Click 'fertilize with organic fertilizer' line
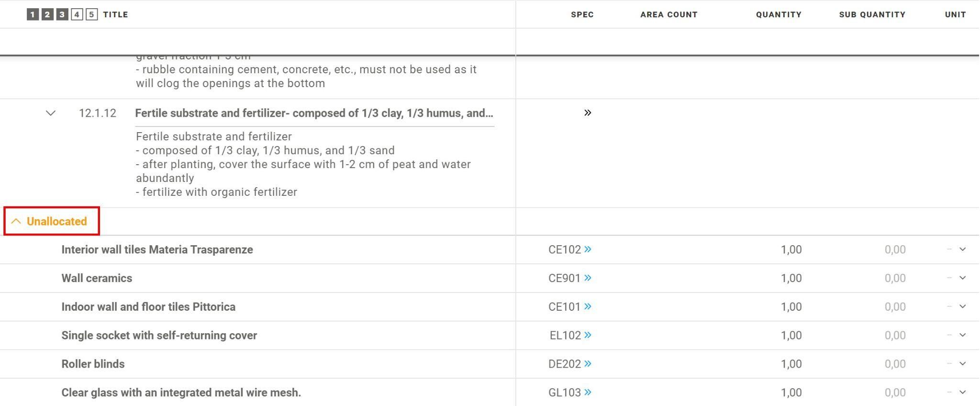The height and width of the screenshot is (406, 980). [216, 192]
